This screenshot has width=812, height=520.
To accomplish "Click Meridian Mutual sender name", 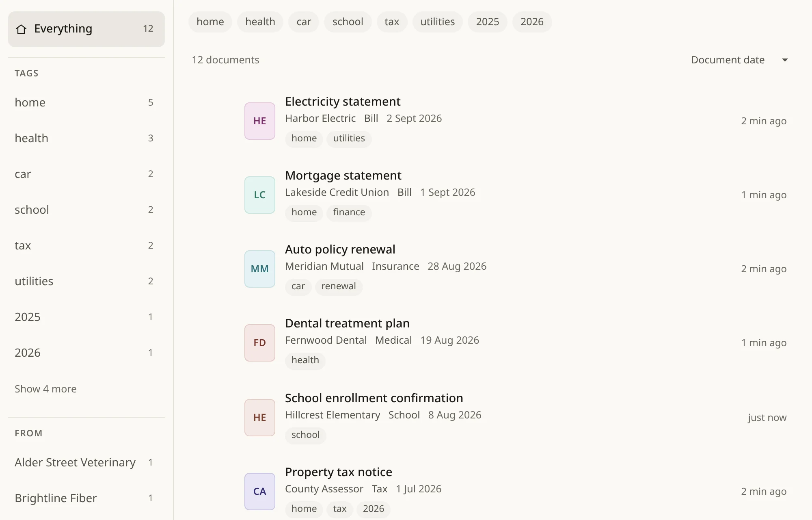I will [324, 266].
